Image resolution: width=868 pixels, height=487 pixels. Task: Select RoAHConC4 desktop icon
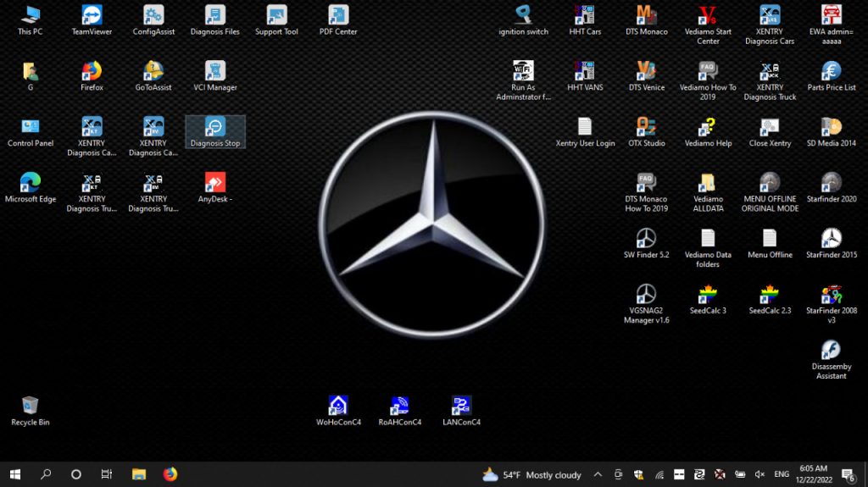pos(400,411)
